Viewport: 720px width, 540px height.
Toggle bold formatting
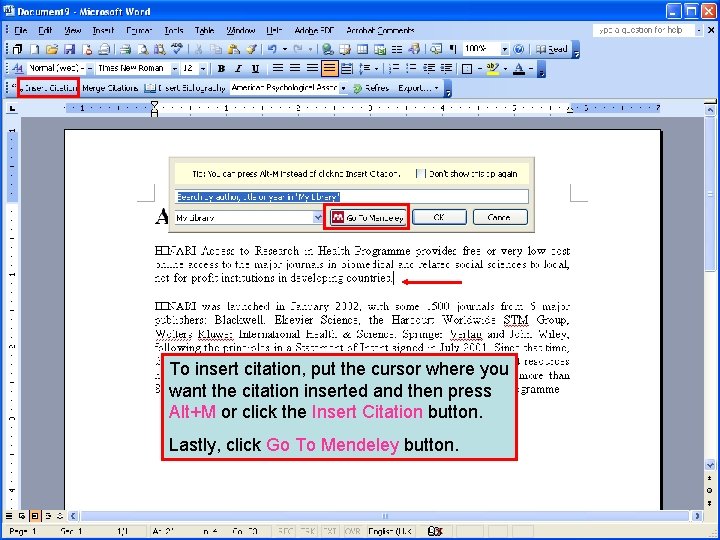(221, 68)
